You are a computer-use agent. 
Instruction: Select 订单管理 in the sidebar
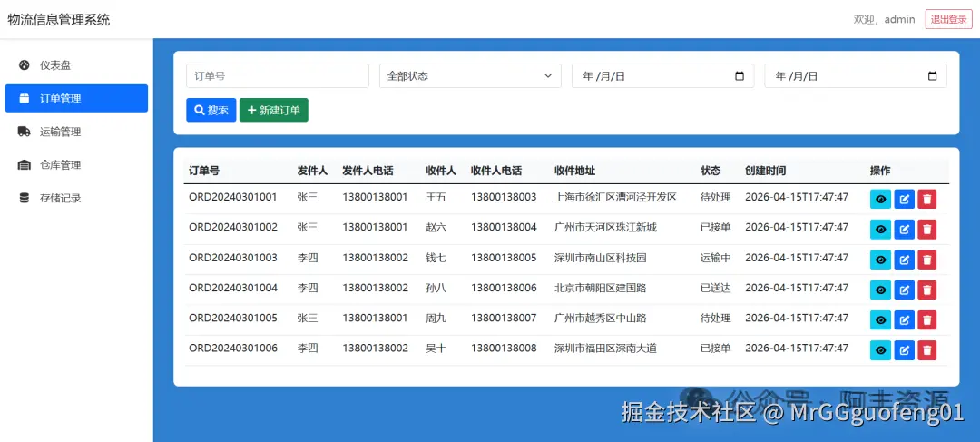pyautogui.click(x=76, y=98)
